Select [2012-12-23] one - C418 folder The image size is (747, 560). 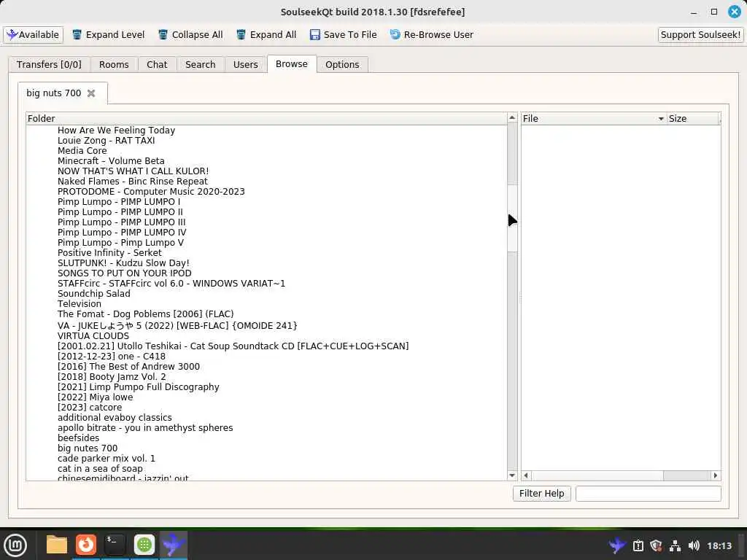112,356
